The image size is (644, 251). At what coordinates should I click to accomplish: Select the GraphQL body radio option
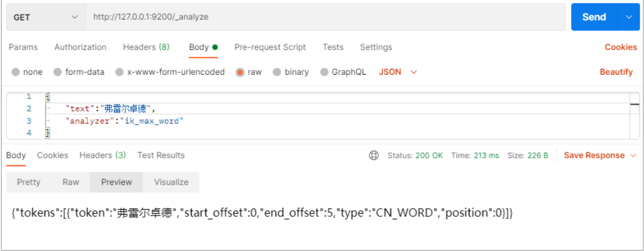324,72
